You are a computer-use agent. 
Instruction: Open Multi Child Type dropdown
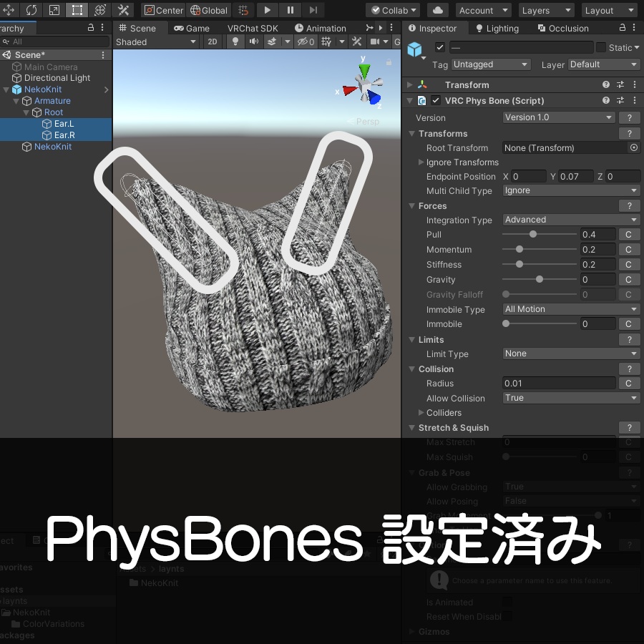tap(571, 190)
